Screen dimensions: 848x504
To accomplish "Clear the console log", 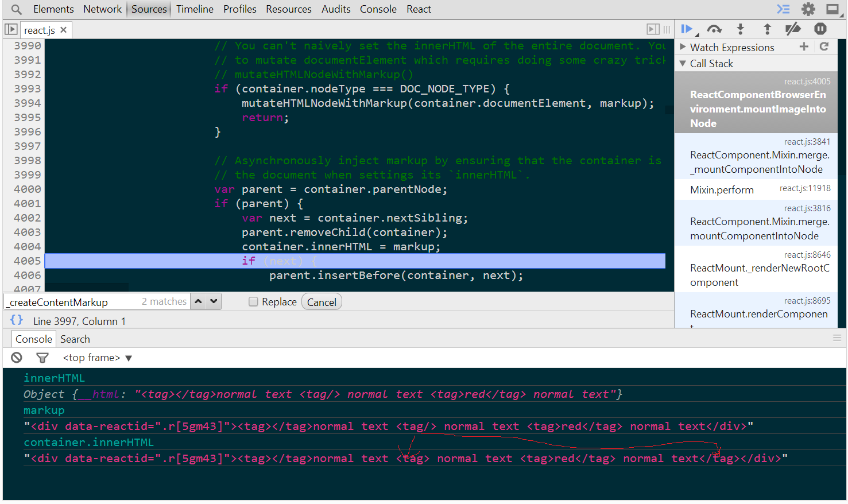I will (x=17, y=358).
